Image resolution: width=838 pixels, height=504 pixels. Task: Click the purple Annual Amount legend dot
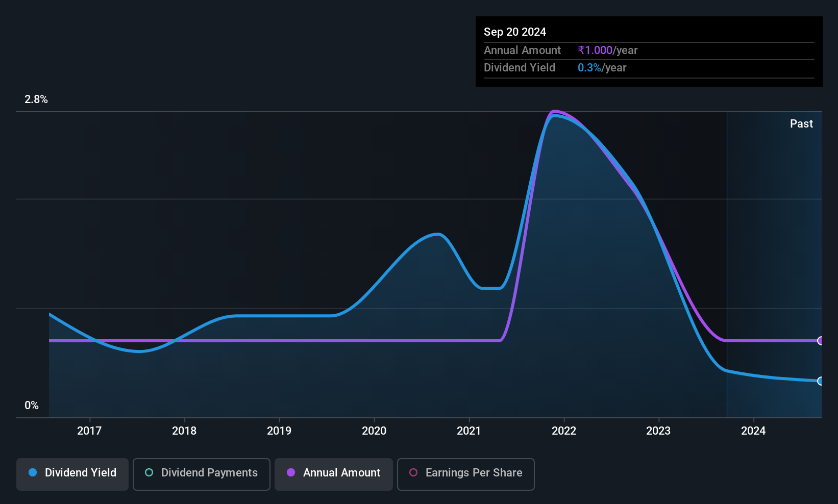click(x=291, y=473)
